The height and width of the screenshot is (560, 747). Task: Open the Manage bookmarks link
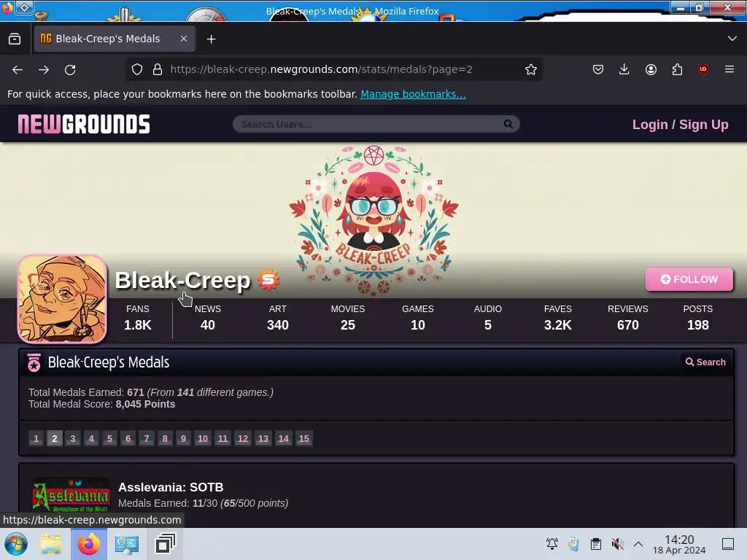413,94
